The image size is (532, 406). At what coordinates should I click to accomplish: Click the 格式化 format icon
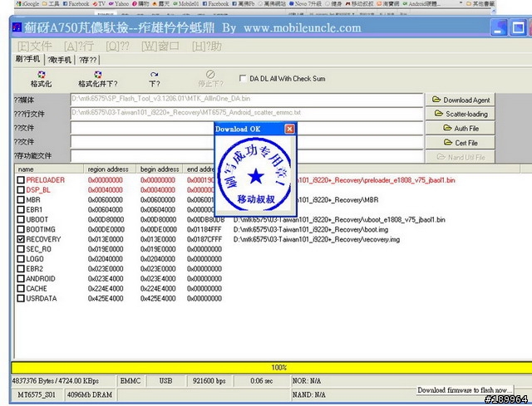click(41, 79)
